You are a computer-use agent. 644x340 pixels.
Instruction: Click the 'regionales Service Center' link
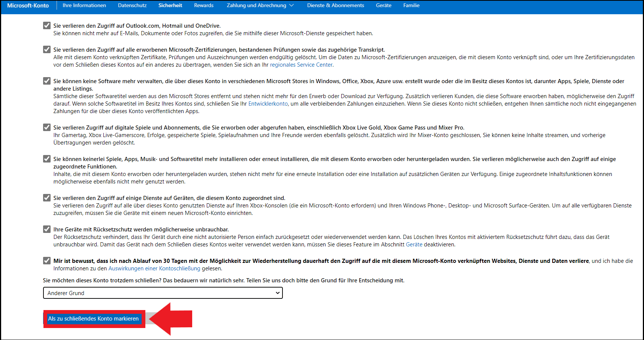(301, 65)
